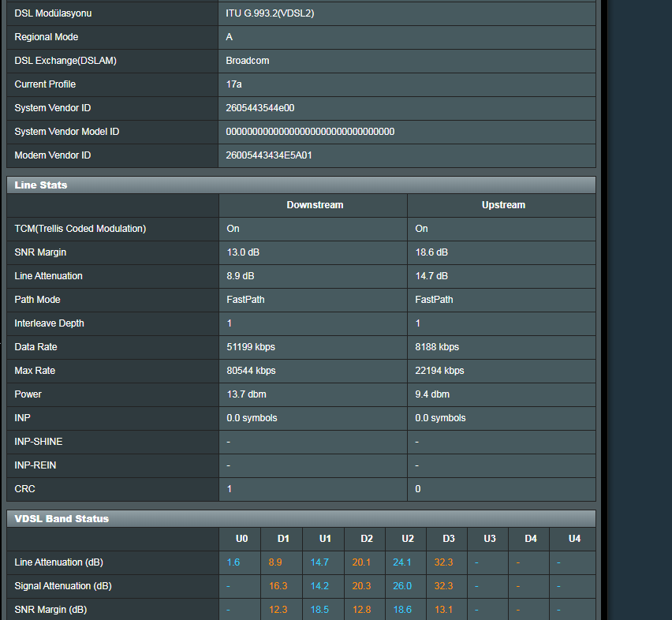The height and width of the screenshot is (620, 672).
Task: Click the Interleave Depth row label
Action: pos(49,323)
